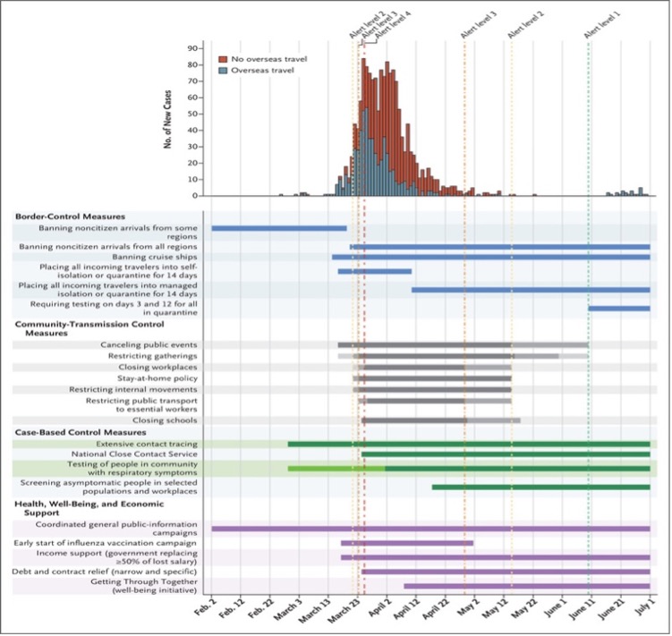Click 'Restricting public transport to essential workers' label

click(142, 405)
